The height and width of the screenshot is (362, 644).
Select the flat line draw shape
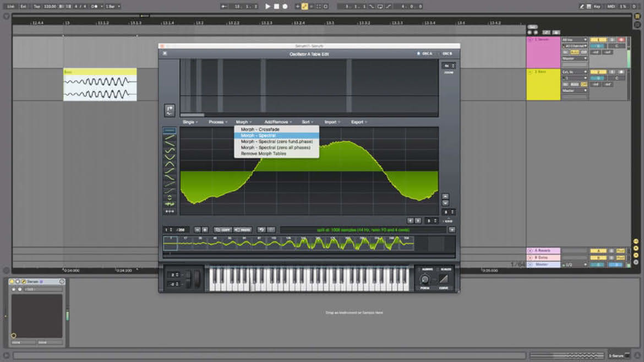click(170, 131)
